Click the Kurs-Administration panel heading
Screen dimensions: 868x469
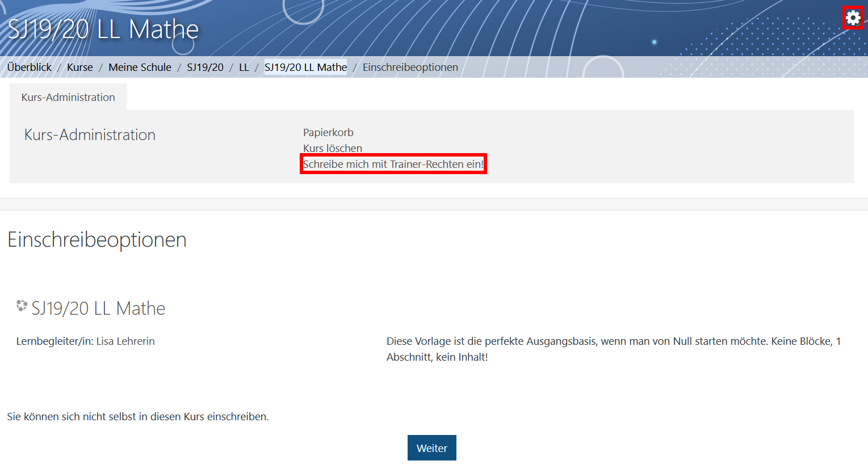(x=90, y=135)
